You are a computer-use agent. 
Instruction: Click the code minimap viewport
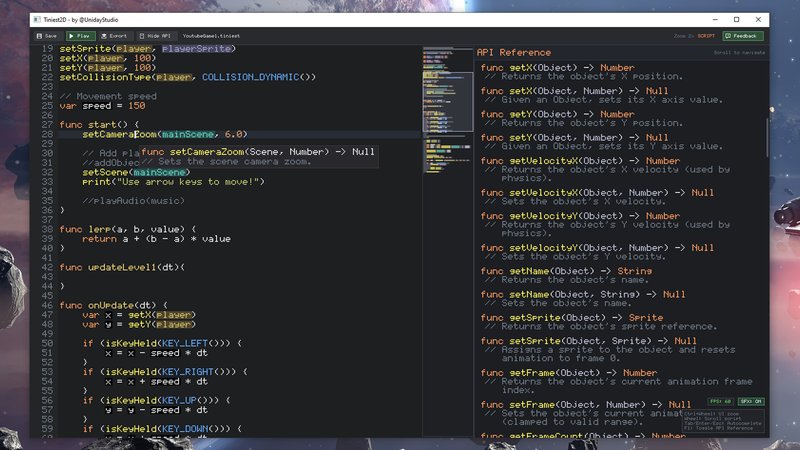click(447, 102)
